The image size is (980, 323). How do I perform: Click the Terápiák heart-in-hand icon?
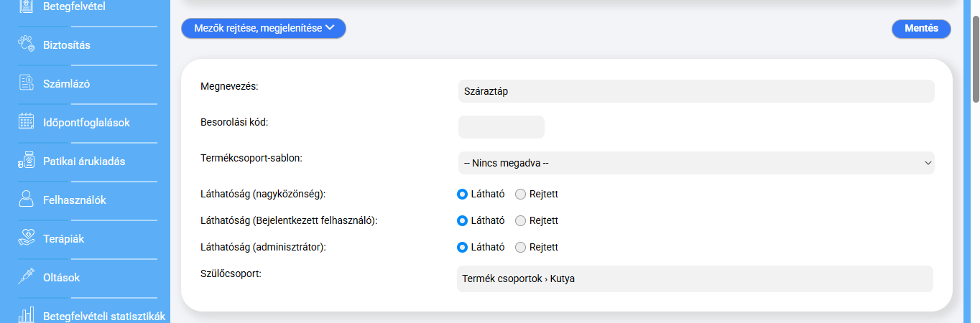point(27,238)
